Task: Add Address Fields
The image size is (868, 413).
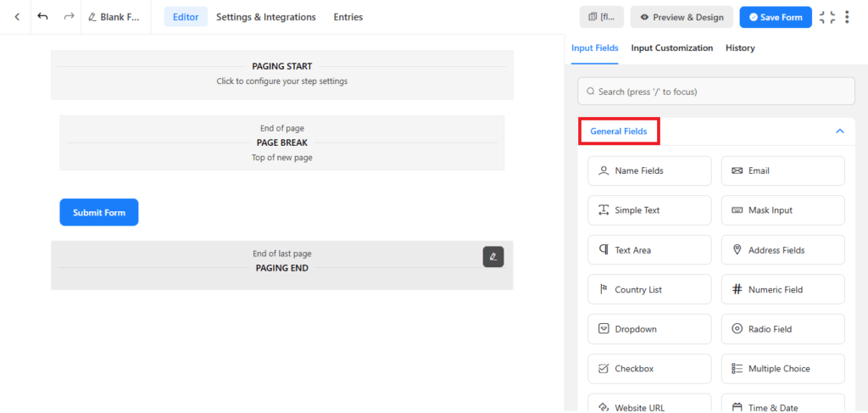Action: 782,250
